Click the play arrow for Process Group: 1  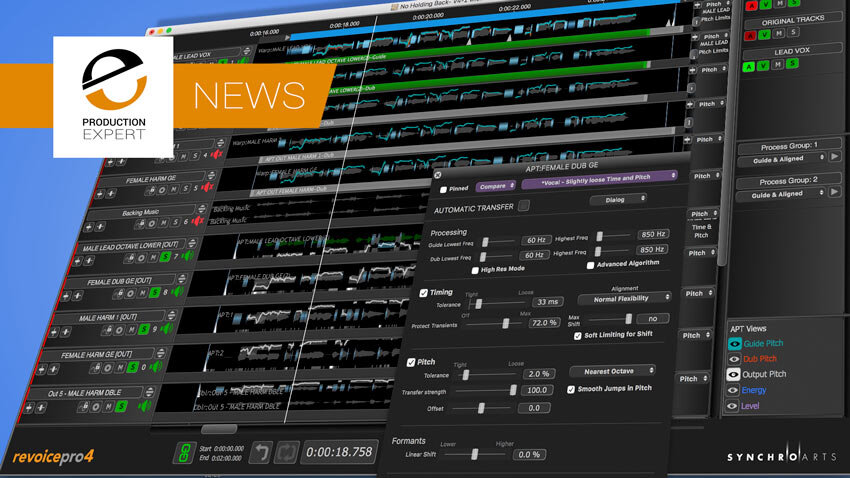835,157
